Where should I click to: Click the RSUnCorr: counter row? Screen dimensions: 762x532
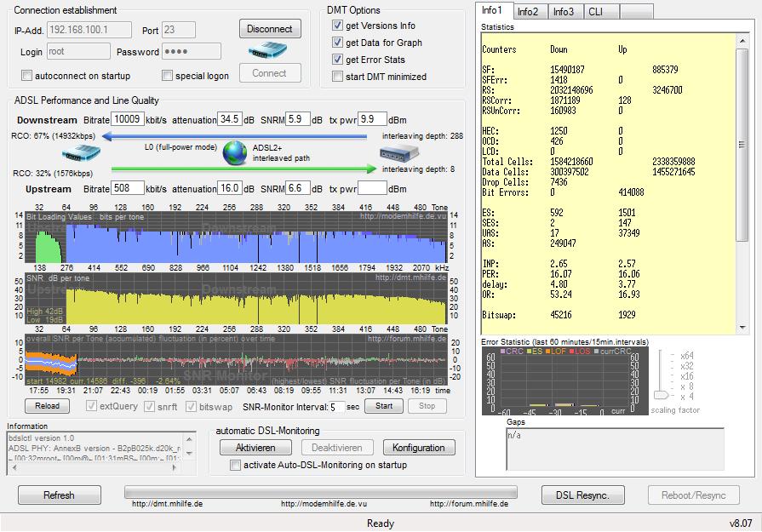click(553, 111)
